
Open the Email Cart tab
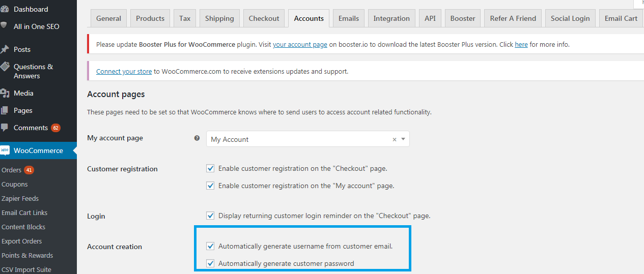[621, 18]
